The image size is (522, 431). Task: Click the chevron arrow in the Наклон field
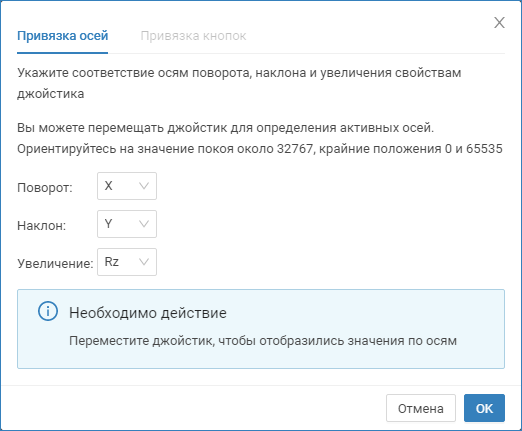[144, 224]
